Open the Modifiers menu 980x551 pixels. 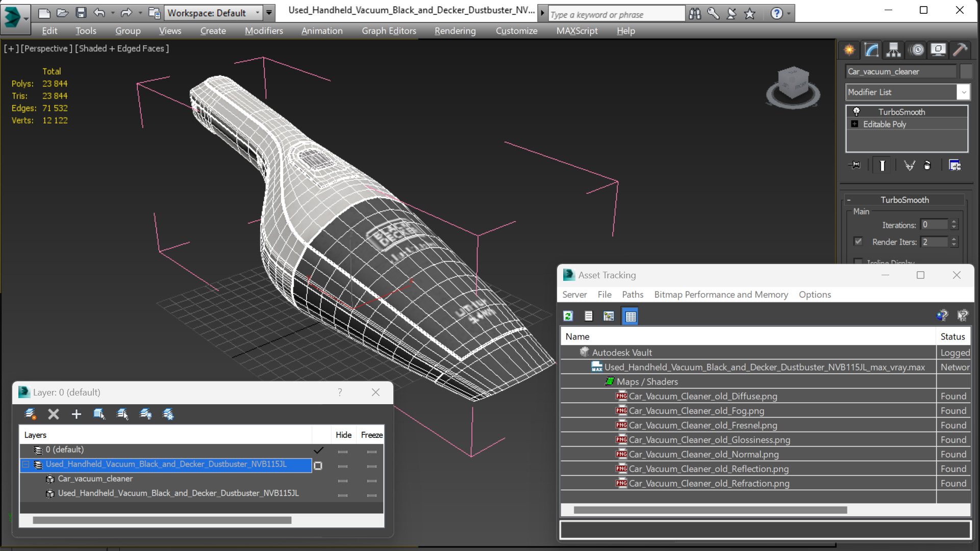264,31
